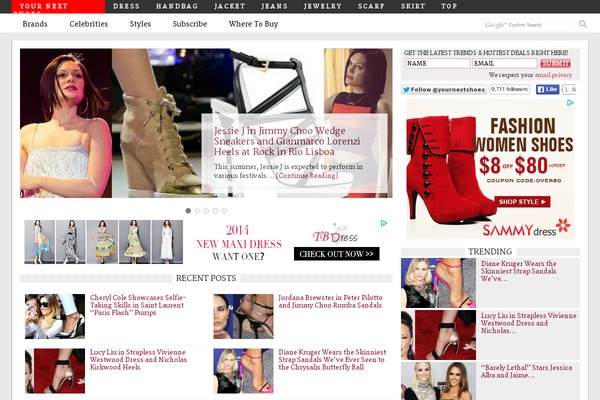This screenshot has height=400, width=600.
Task: Open the email privacy link
Action: pyautogui.click(x=553, y=75)
